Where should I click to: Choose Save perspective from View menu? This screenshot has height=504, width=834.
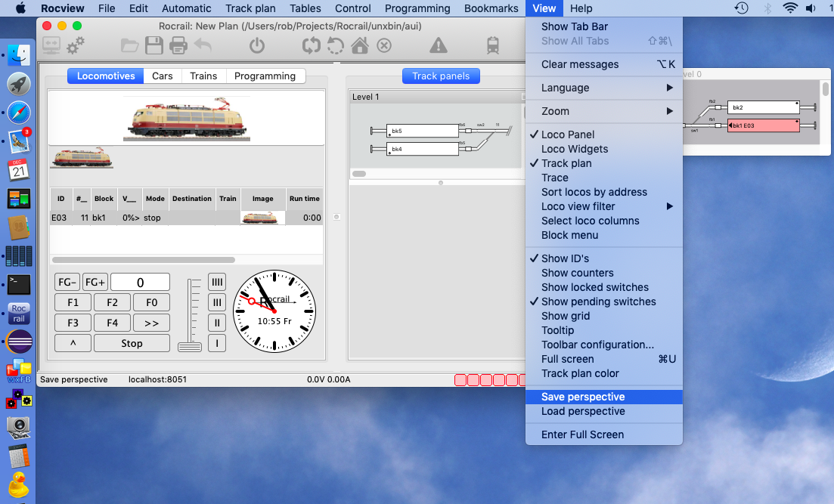[582, 397]
